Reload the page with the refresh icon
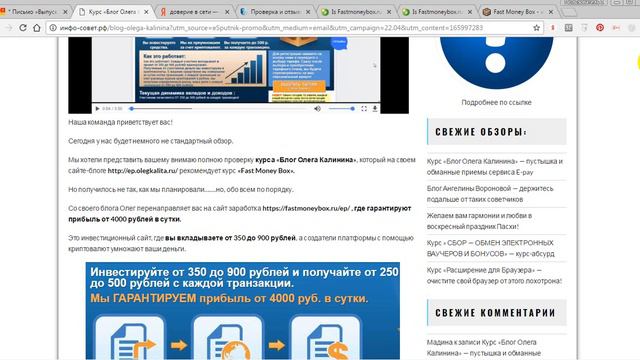Viewport: 640px width, 360px height. (23, 28)
